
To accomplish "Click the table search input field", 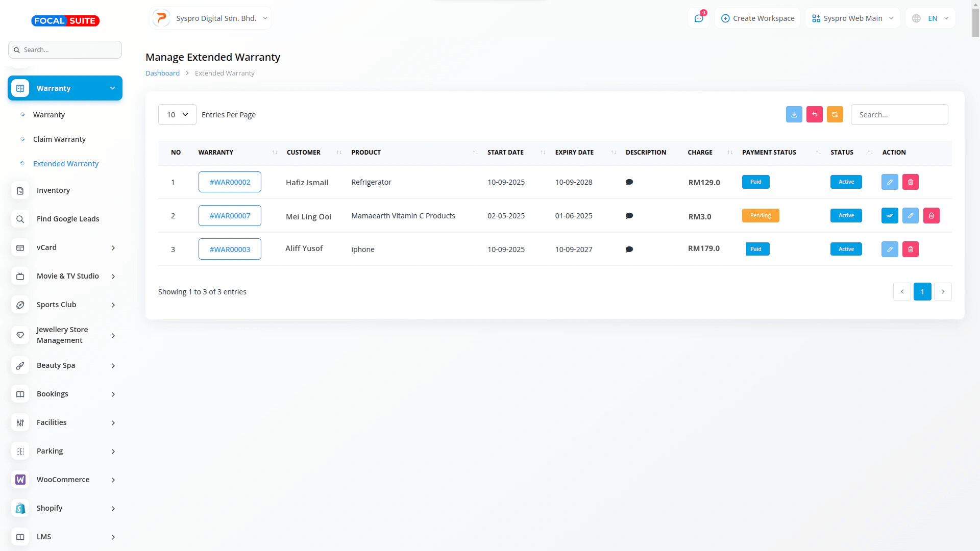I will 899,115.
